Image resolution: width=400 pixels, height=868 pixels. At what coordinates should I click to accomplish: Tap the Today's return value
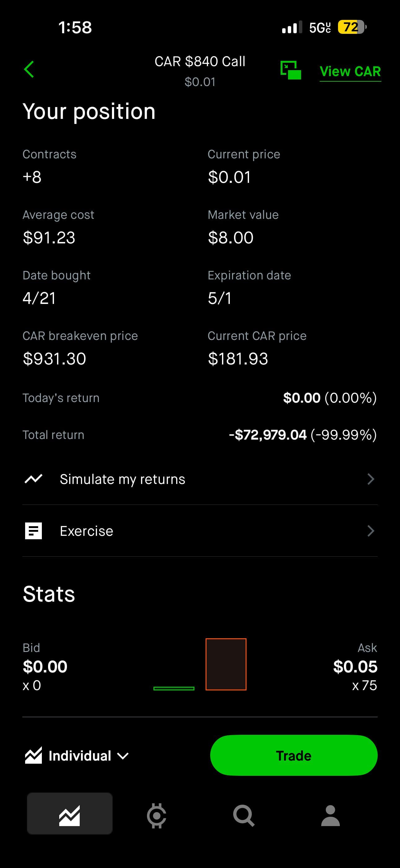pyautogui.click(x=330, y=398)
